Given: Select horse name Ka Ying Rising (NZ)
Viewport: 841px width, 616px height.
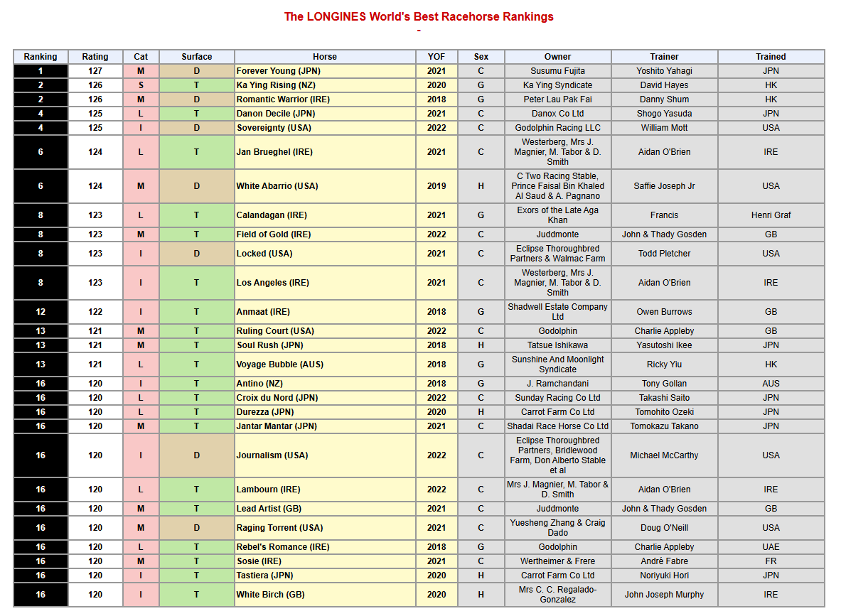Looking at the screenshot, I should coord(277,85).
